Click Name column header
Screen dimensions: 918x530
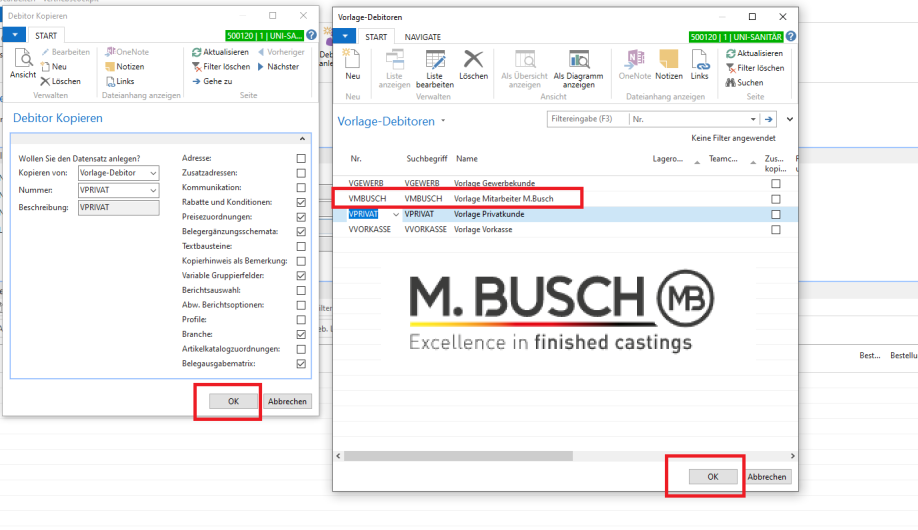[467, 159]
